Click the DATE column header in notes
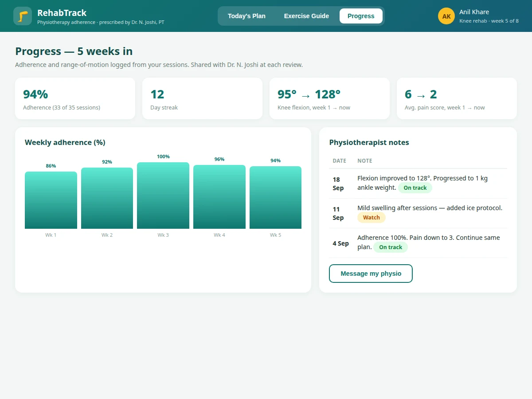Image resolution: width=532 pixels, height=399 pixels. click(340, 161)
